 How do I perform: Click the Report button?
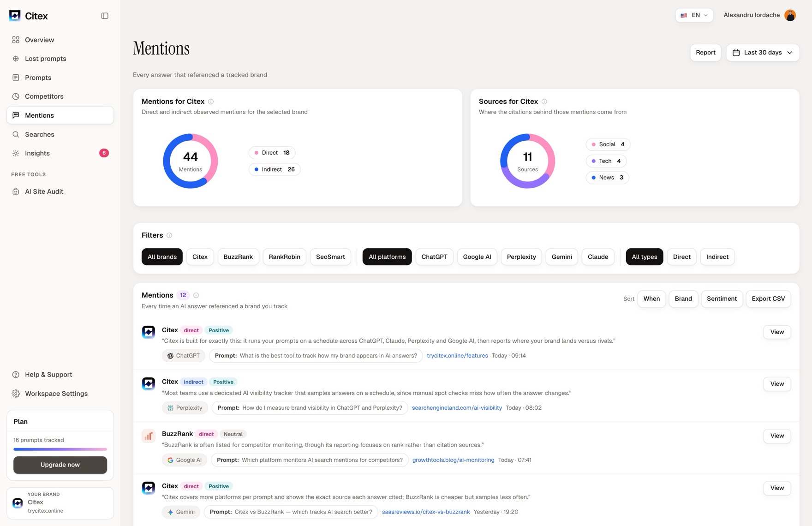tap(705, 53)
